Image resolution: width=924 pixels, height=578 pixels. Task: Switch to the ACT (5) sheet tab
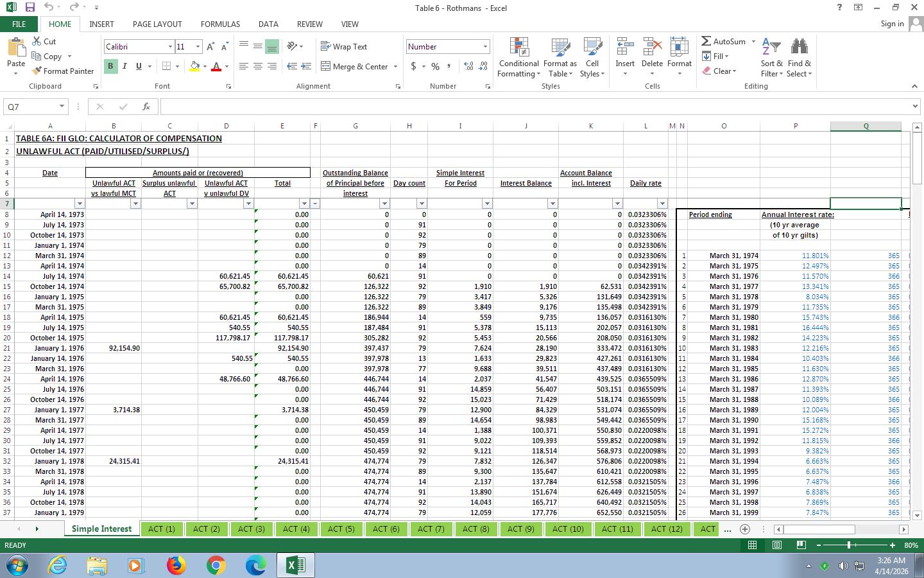click(341, 529)
